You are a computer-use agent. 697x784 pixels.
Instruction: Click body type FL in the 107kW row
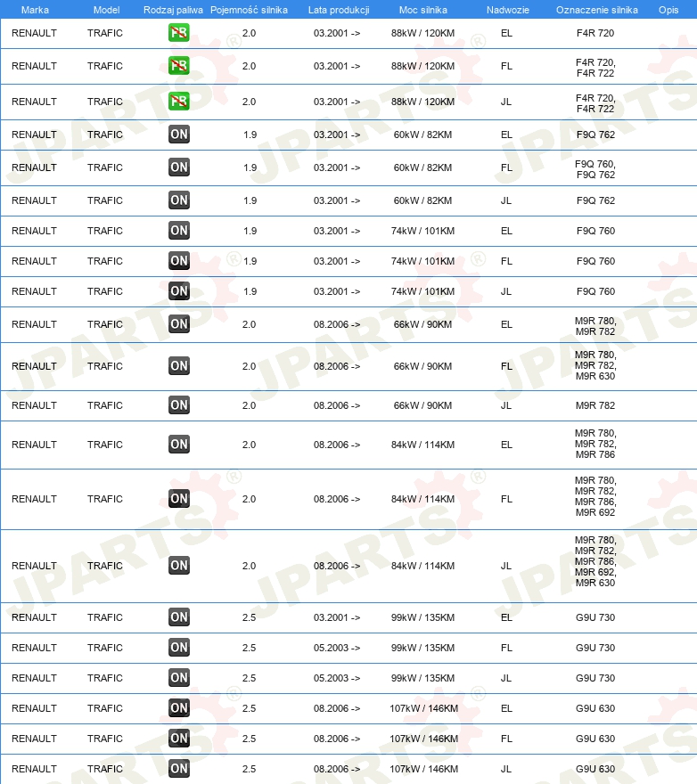pos(506,739)
